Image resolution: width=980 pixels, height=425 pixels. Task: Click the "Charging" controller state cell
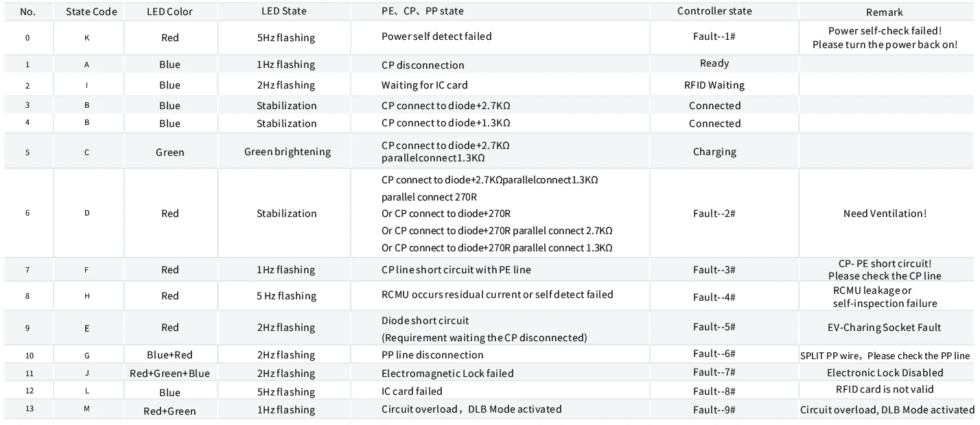tap(714, 152)
